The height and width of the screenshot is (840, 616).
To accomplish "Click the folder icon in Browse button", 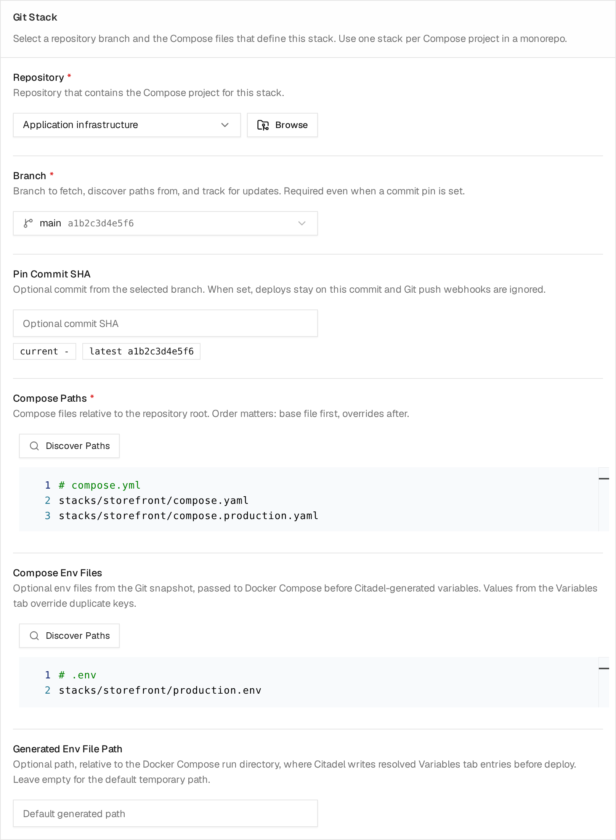I will tap(263, 125).
